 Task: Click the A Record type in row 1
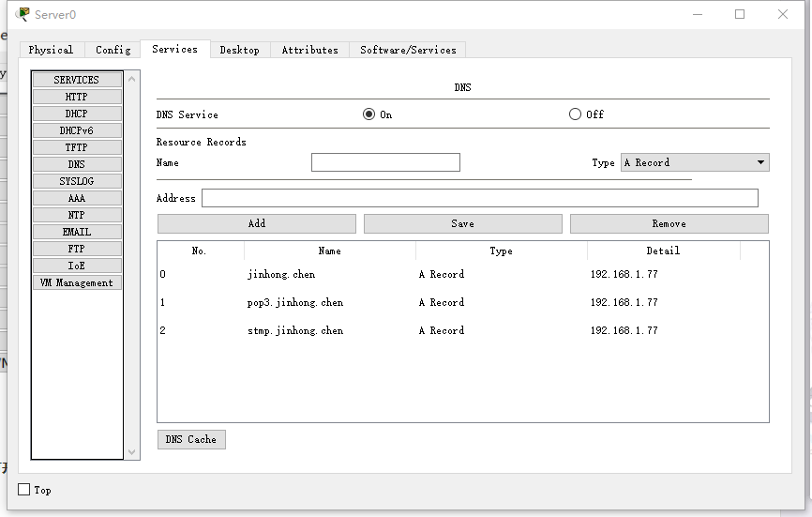click(x=442, y=302)
